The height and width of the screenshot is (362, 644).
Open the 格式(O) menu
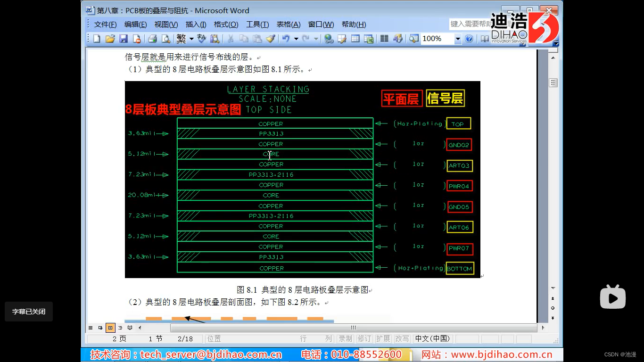click(226, 25)
